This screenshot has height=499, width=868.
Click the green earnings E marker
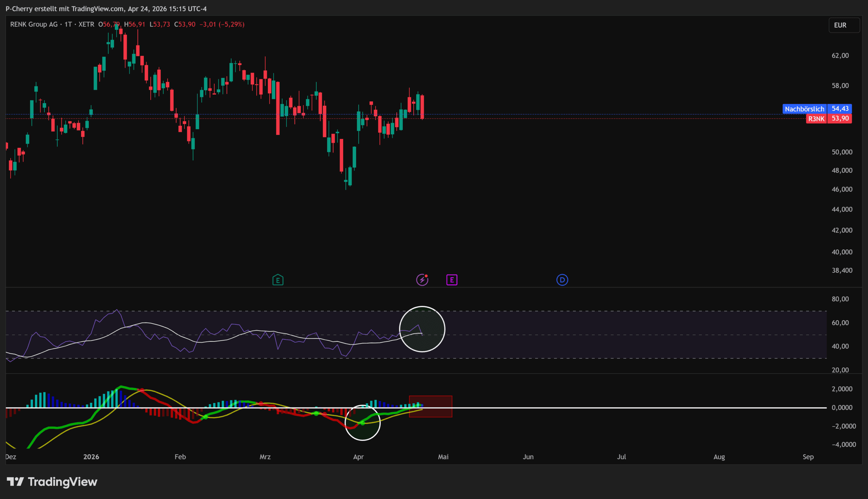(278, 280)
